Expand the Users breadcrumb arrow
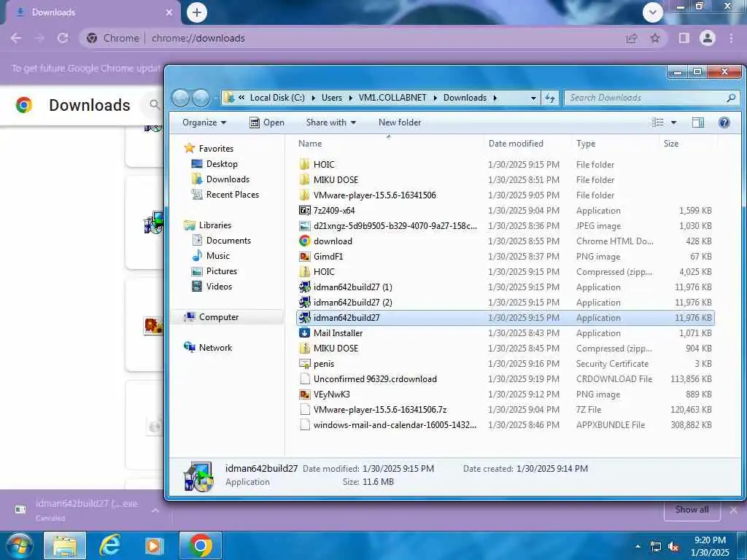Screen dimensions: 747x560 pyautogui.click(x=351, y=98)
